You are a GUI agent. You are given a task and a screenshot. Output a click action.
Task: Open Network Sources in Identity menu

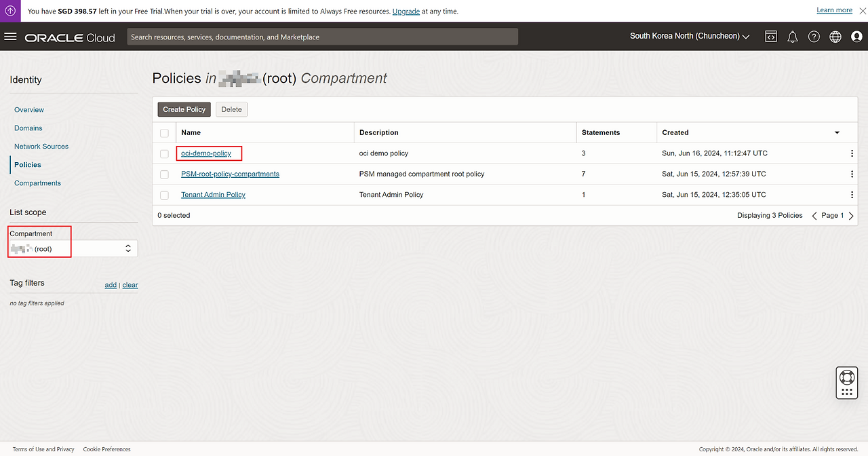[x=41, y=146]
